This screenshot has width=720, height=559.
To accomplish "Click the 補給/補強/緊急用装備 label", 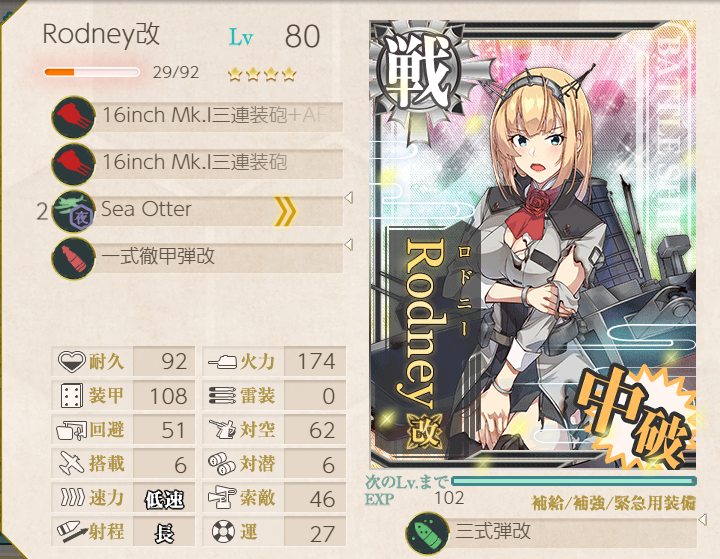I will click(613, 503).
